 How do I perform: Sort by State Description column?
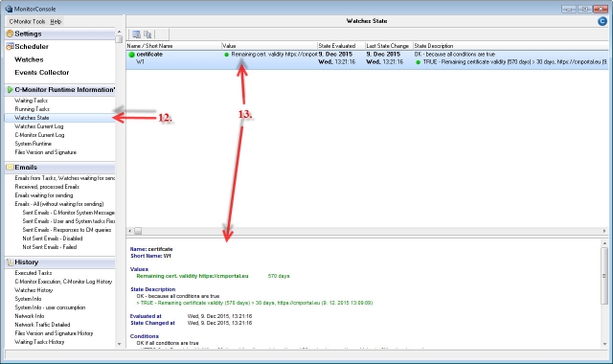[x=511, y=46]
